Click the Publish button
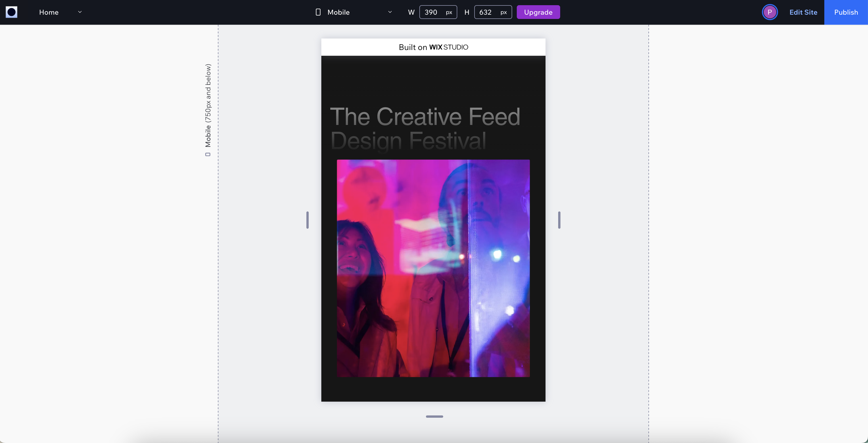This screenshot has width=868, height=443. [x=846, y=12]
